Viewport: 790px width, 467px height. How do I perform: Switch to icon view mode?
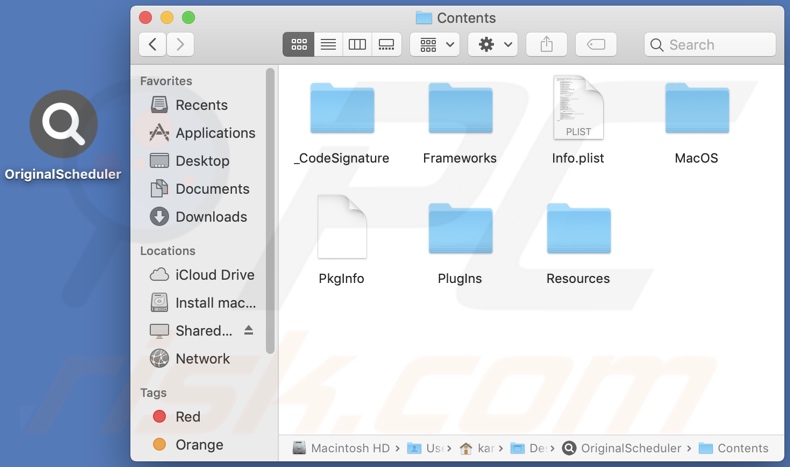point(298,44)
